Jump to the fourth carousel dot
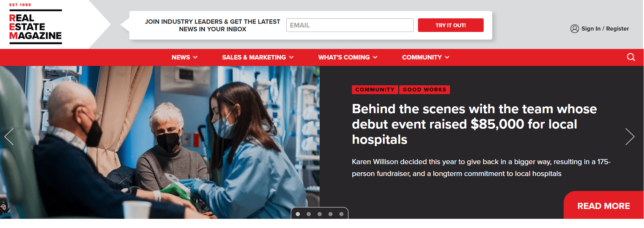 click(331, 214)
